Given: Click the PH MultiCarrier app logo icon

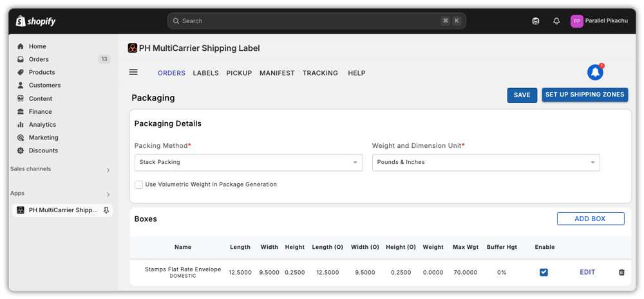Looking at the screenshot, I should [x=132, y=48].
